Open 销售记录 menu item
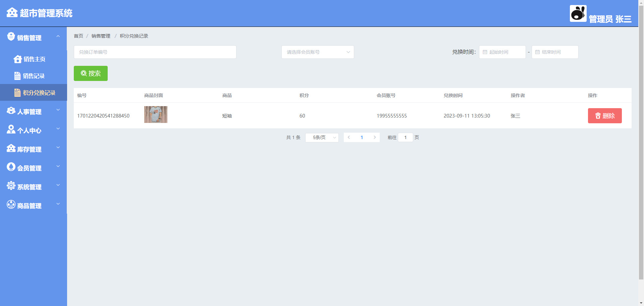The height and width of the screenshot is (306, 644). (34, 76)
